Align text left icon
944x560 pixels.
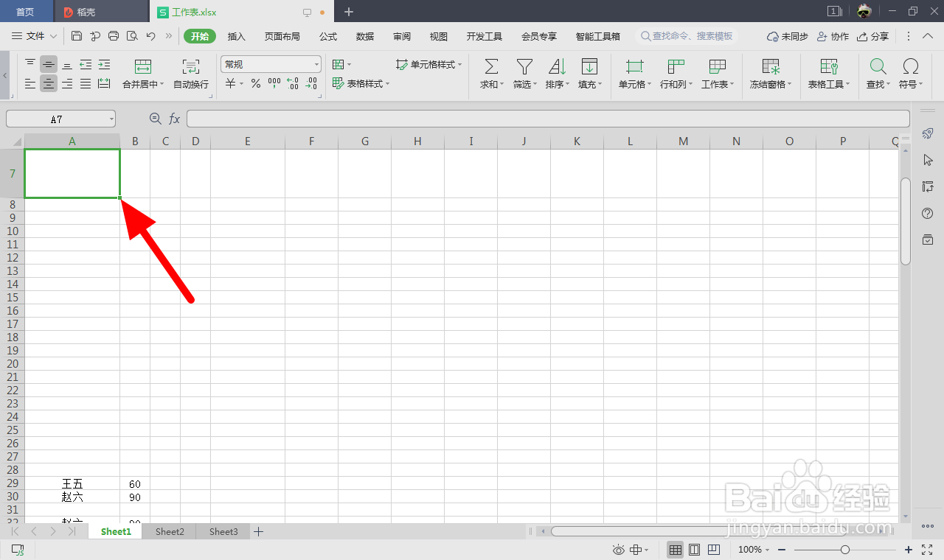(x=30, y=84)
